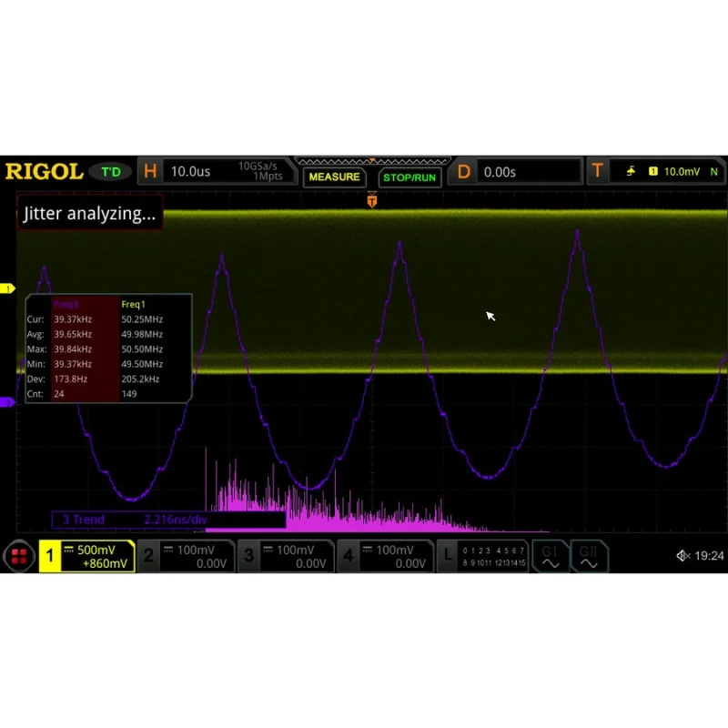Screen dimensions: 728x728
Task: Click the 1Mpts memory depth readout
Action: 268,177
